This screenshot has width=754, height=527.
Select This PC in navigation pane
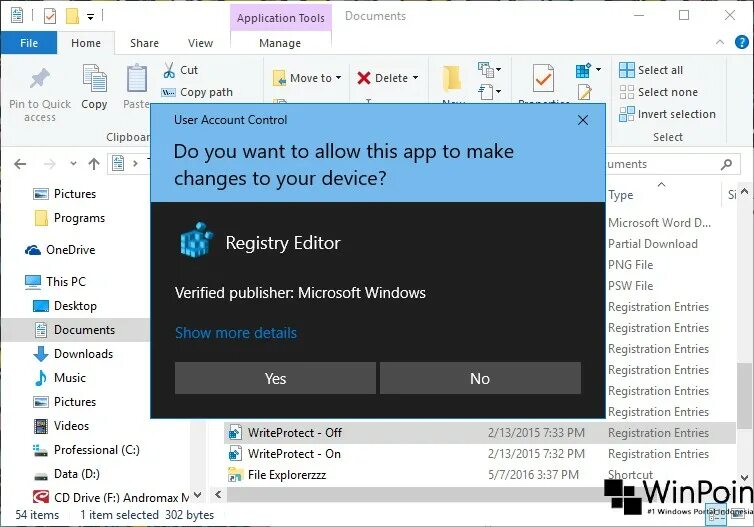(55, 281)
